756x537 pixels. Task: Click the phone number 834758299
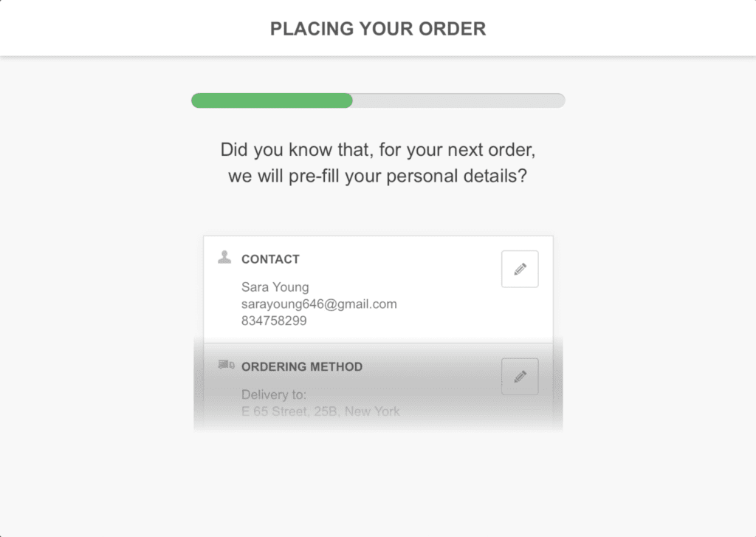pyautogui.click(x=274, y=321)
